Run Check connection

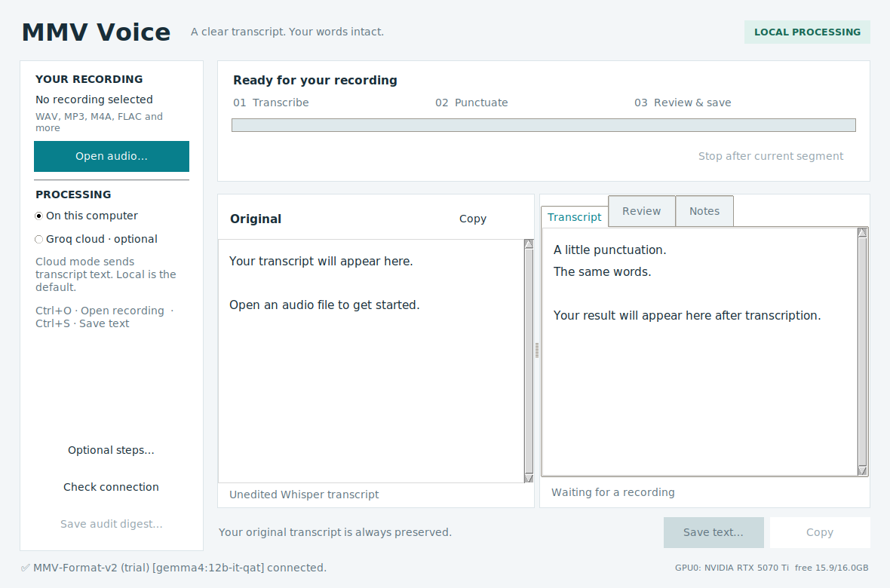pyautogui.click(x=112, y=487)
